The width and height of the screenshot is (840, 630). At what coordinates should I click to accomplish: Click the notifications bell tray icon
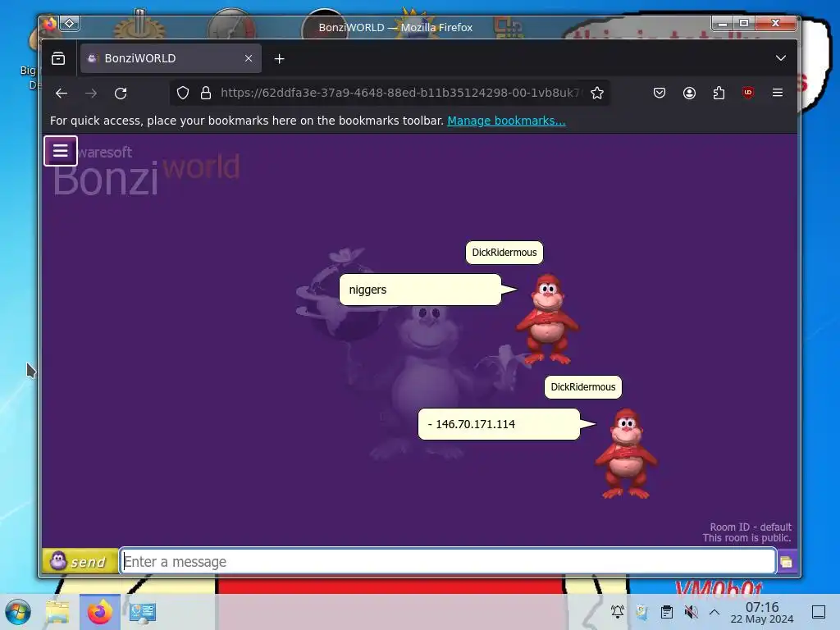click(618, 612)
